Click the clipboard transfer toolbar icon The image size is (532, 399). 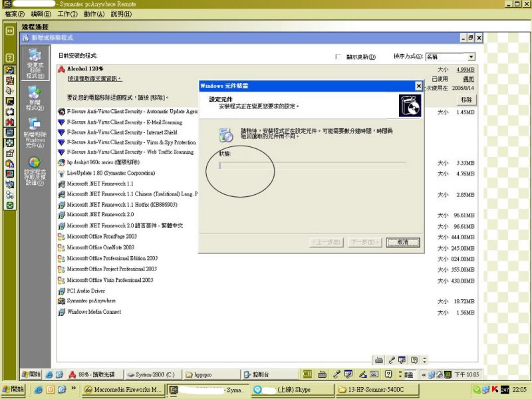[x=10, y=164]
